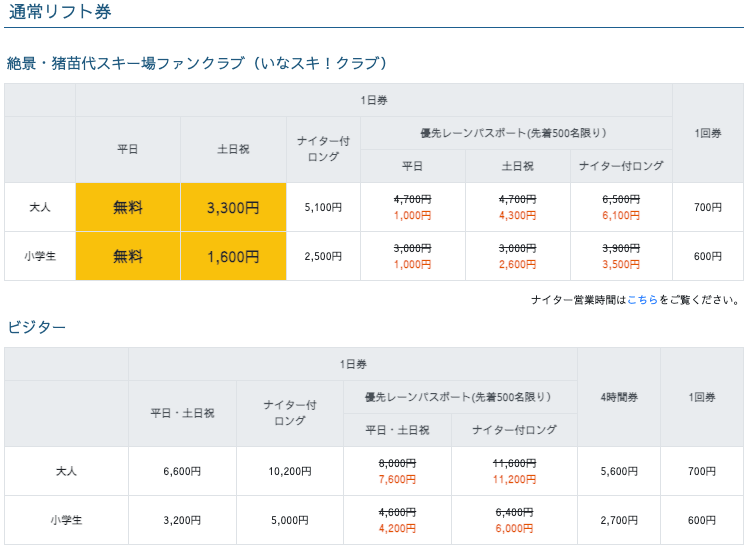747x549 pixels.
Task: Click the yellow 無料 cell in adult row
Action: tap(128, 208)
